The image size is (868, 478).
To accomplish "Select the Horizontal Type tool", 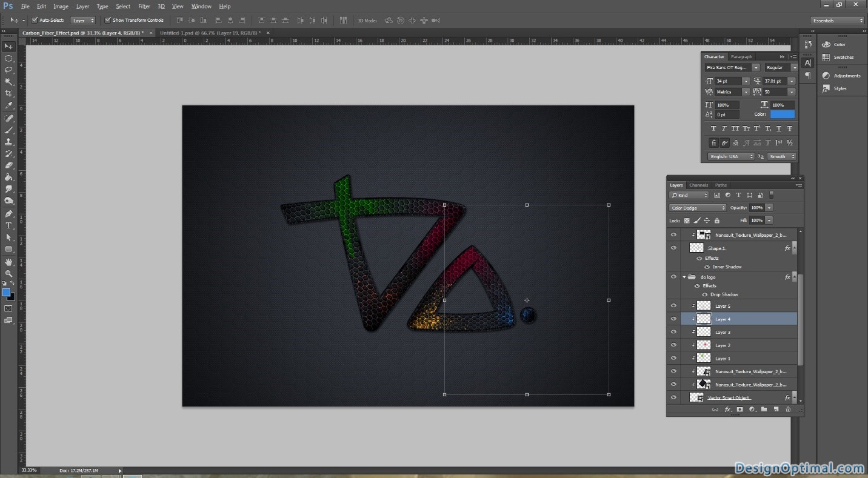I will pos(8,225).
